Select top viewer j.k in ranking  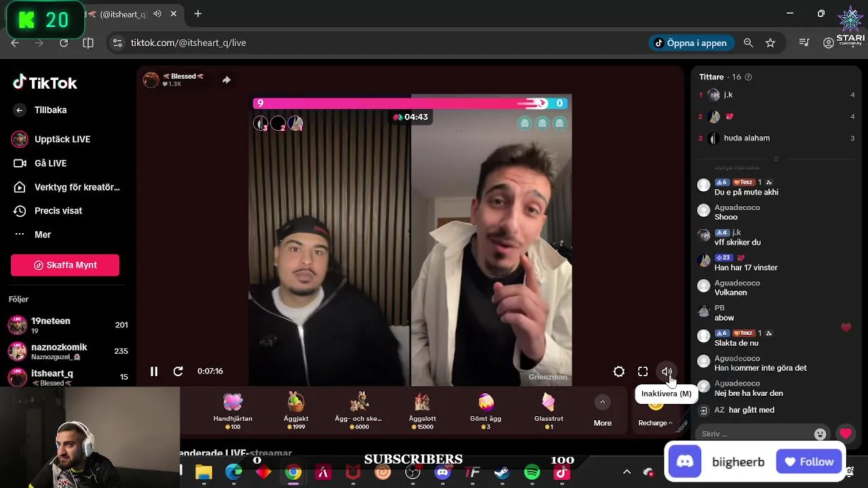point(776,95)
